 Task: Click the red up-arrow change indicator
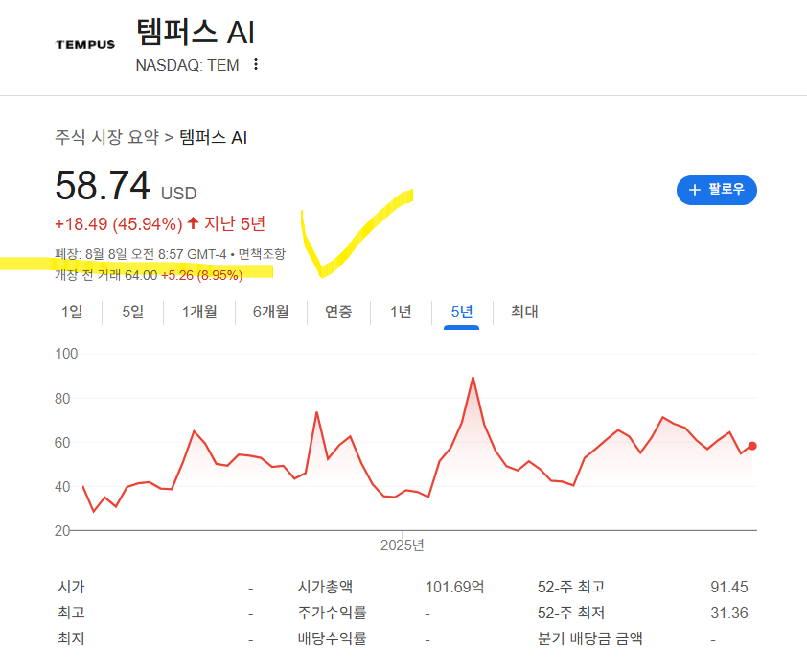point(193,223)
